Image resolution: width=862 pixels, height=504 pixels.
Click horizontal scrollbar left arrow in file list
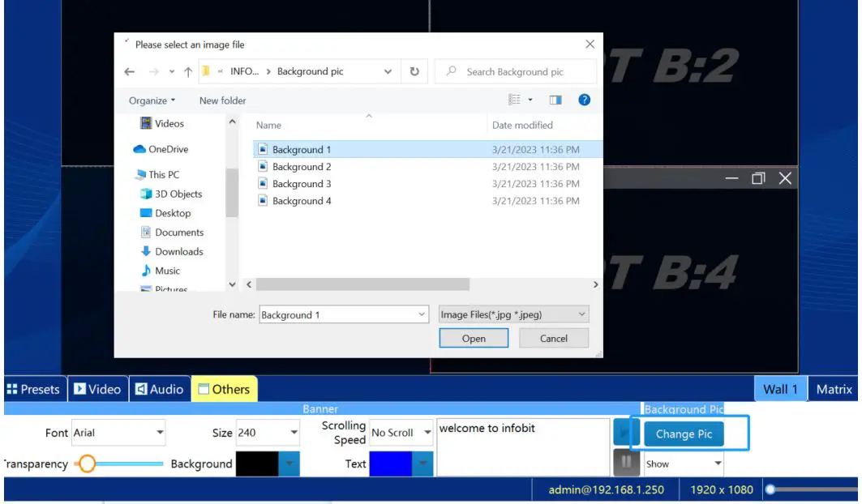click(249, 284)
